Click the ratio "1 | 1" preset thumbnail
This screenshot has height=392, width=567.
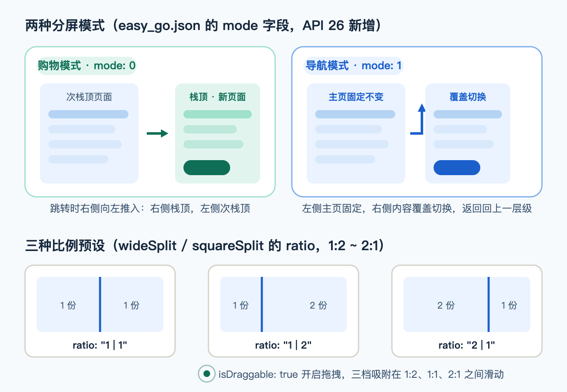100,304
